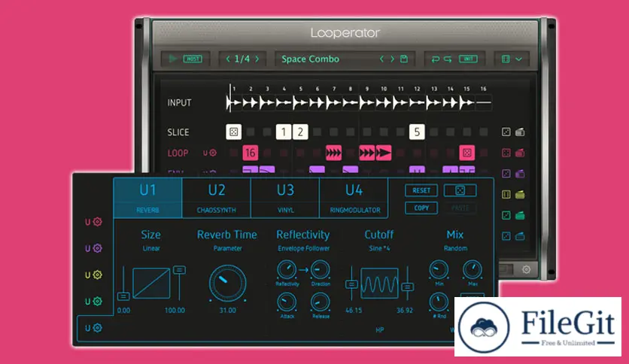Toggle LOOP random dice step under beat 15
The image size is (629, 364).
(467, 153)
